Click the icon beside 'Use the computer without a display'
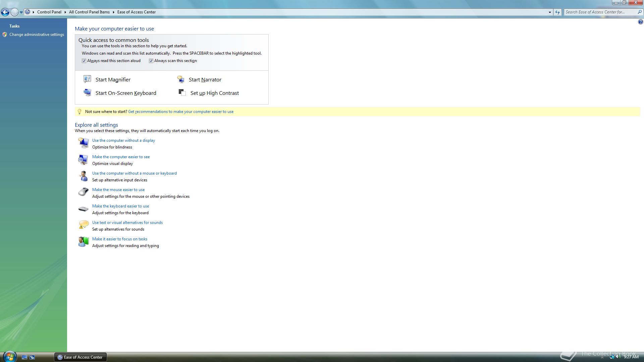644x362 pixels. coord(83,143)
